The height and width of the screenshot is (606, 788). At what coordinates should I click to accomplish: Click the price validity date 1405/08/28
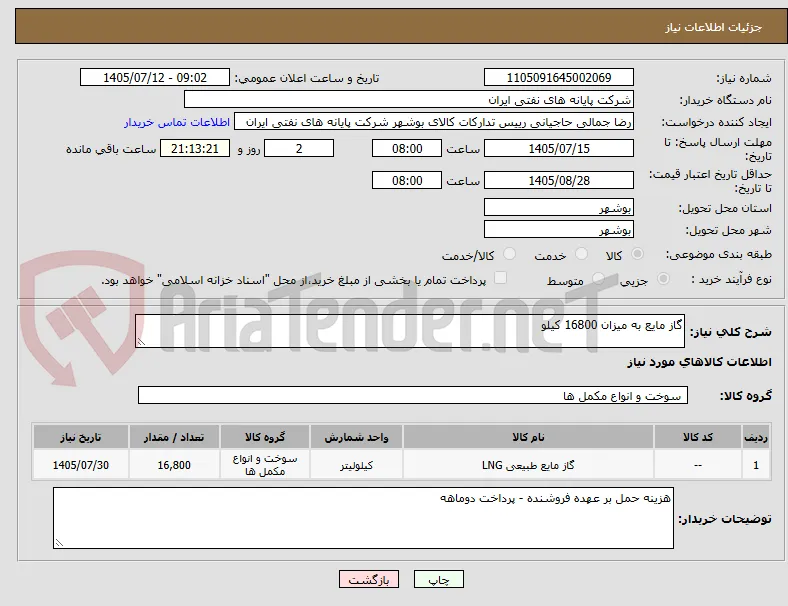(558, 180)
